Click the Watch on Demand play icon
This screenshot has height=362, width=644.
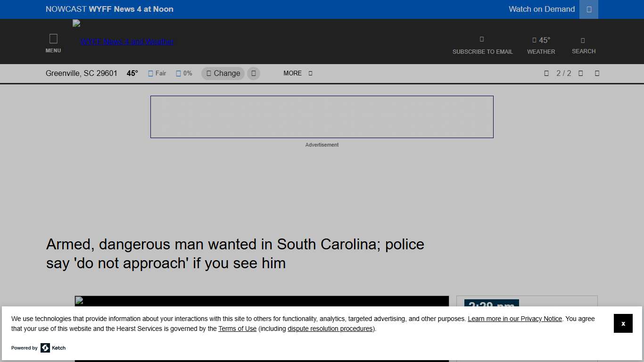coord(588,9)
